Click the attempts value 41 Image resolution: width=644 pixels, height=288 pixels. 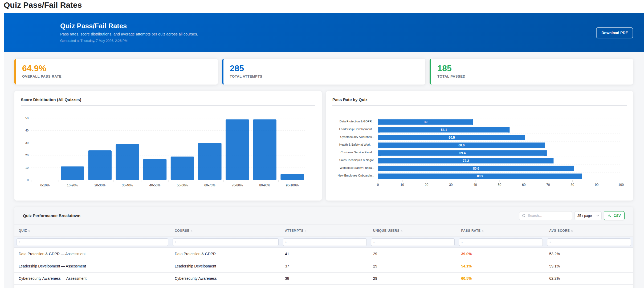(x=287, y=254)
